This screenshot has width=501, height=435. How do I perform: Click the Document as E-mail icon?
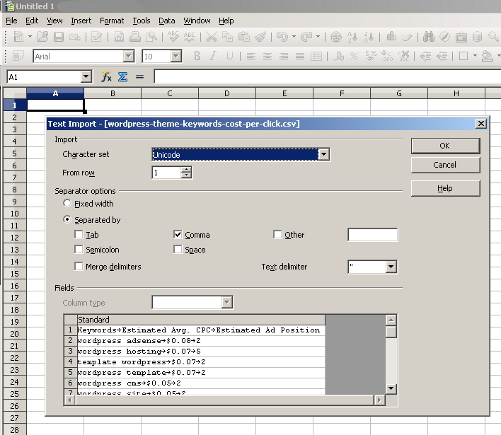[x=75, y=37]
